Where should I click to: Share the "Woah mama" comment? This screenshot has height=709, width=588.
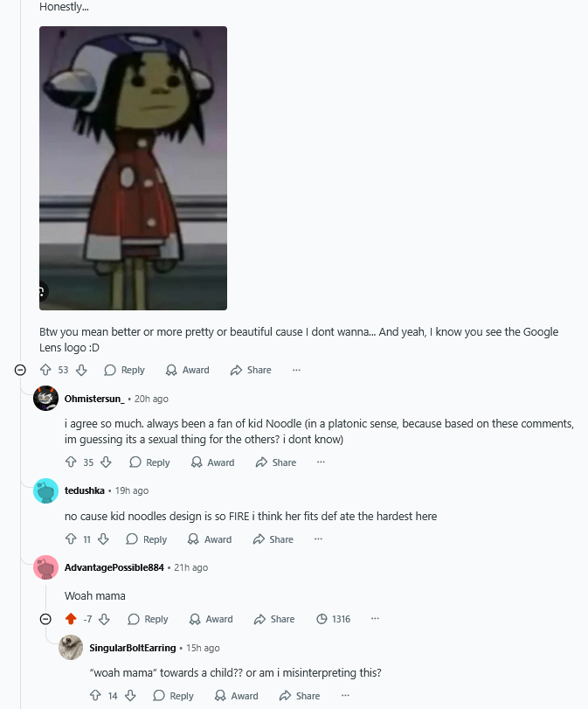(x=274, y=619)
